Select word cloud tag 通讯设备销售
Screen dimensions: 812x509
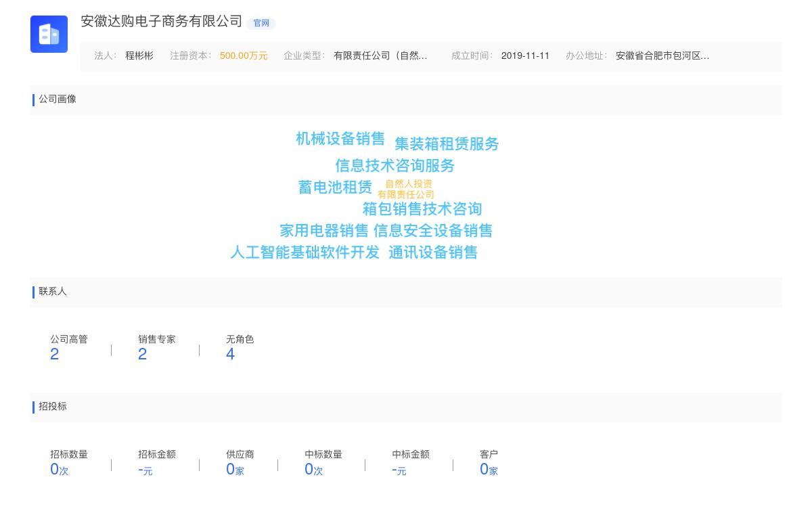(433, 252)
